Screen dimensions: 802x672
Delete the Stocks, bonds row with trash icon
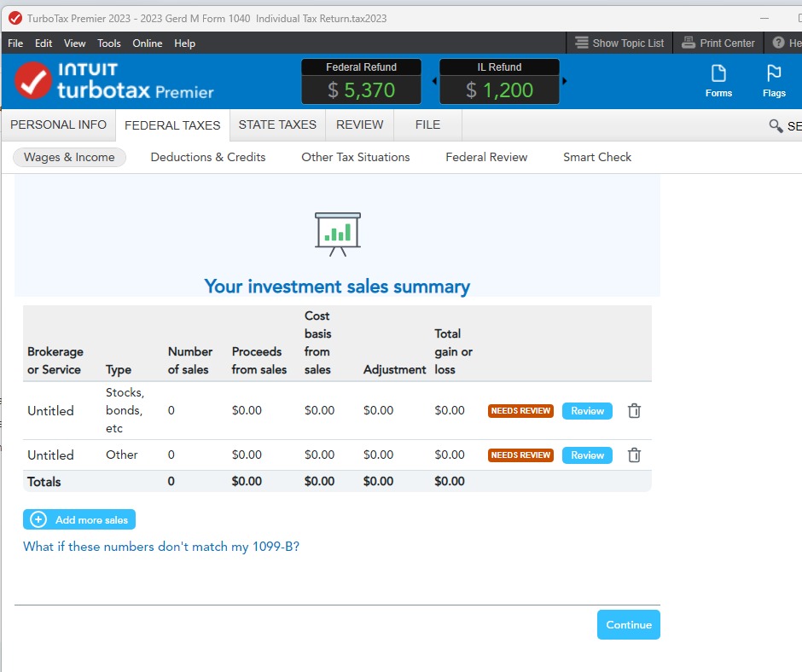[x=634, y=411]
